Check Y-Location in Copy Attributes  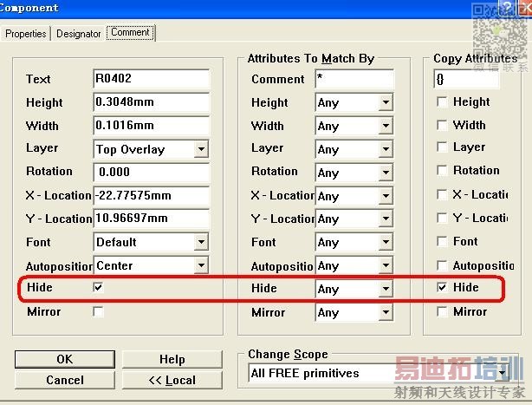(442, 218)
